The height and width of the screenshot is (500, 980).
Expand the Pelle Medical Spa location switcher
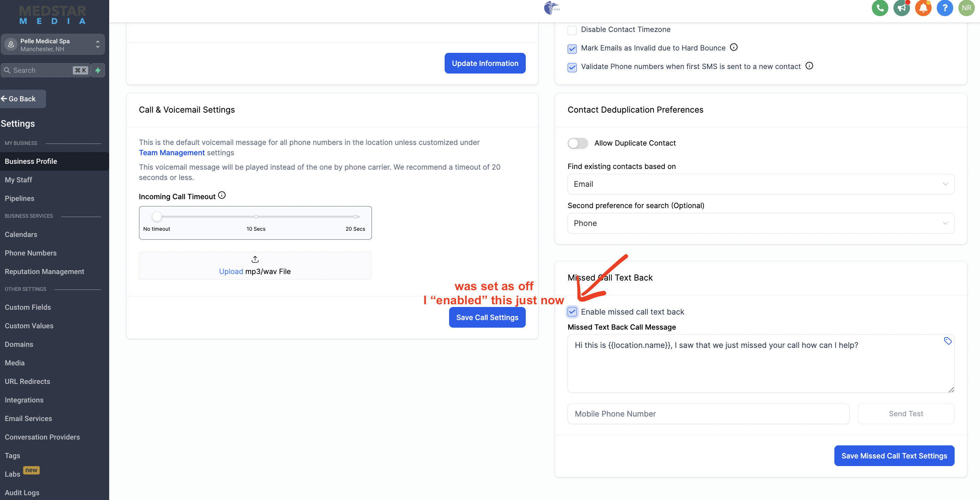point(53,45)
